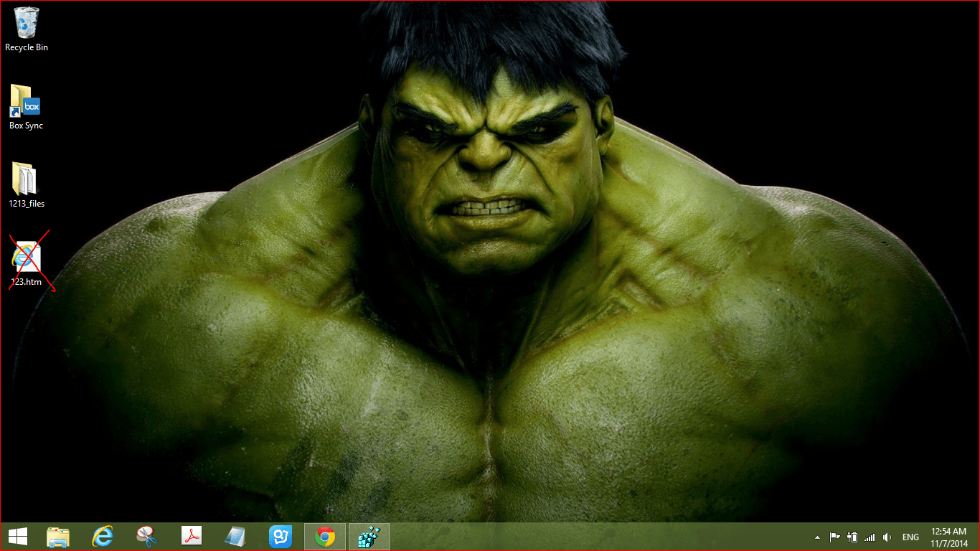Image resolution: width=980 pixels, height=551 pixels.
Task: Launch File Explorer from the taskbar
Action: point(58,536)
